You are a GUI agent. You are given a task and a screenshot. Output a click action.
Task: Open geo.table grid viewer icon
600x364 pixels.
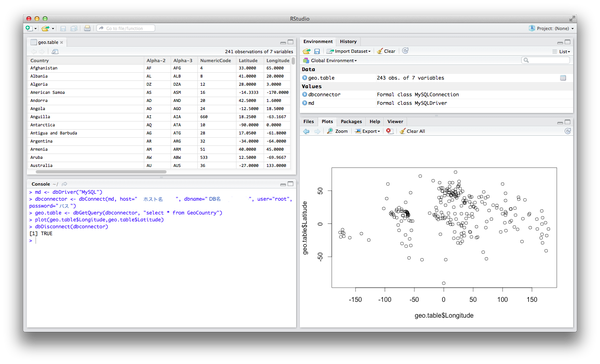click(563, 78)
